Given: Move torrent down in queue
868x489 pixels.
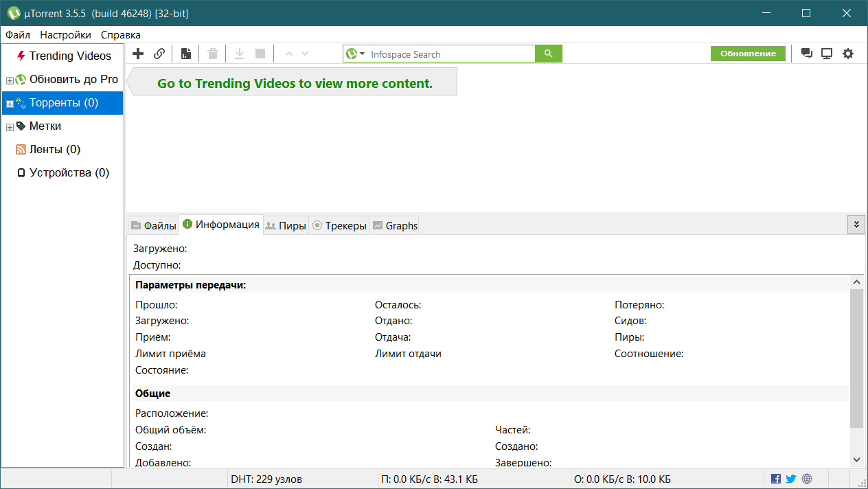Looking at the screenshot, I should coord(305,54).
